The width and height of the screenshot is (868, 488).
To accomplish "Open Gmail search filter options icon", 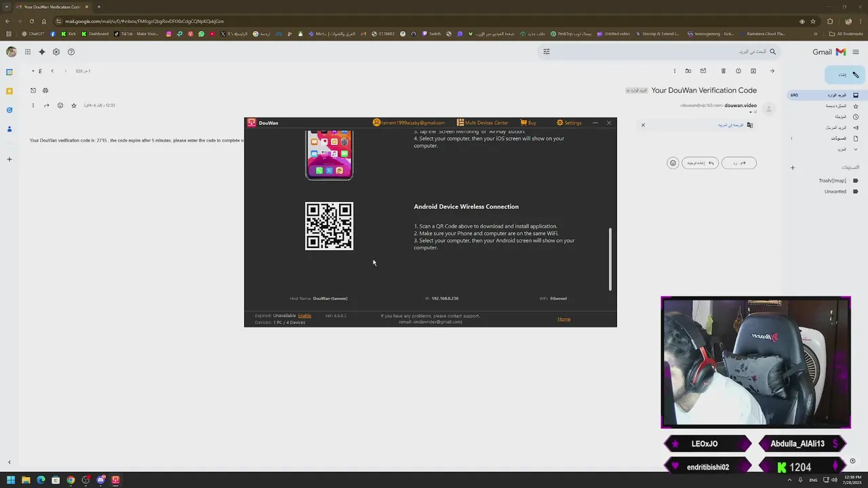I will 547,52.
